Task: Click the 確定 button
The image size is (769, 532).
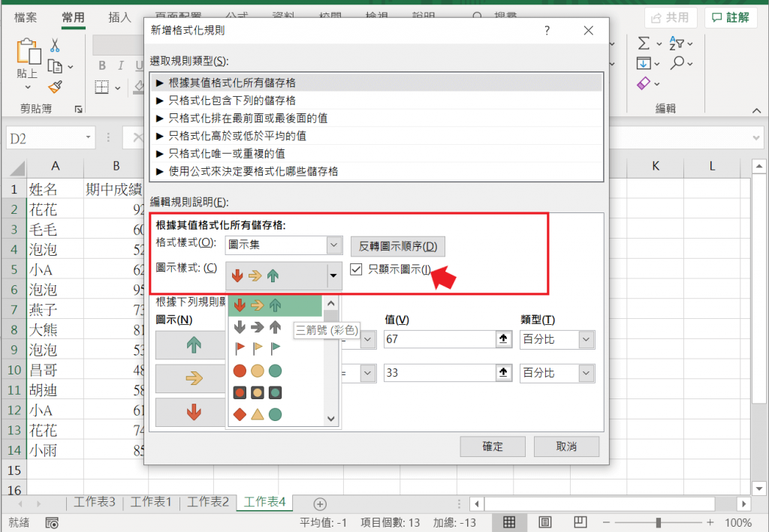Action: pyautogui.click(x=493, y=446)
